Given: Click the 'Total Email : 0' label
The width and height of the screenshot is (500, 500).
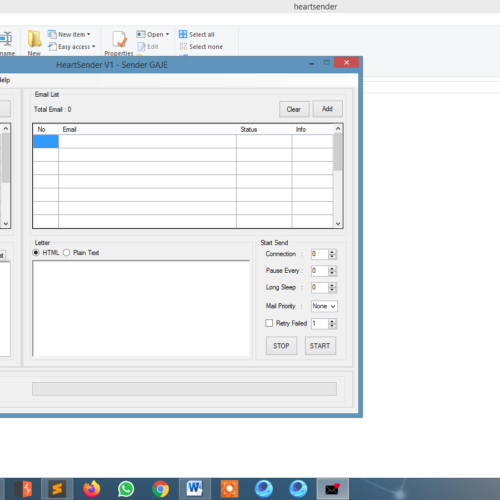Looking at the screenshot, I should (x=53, y=109).
